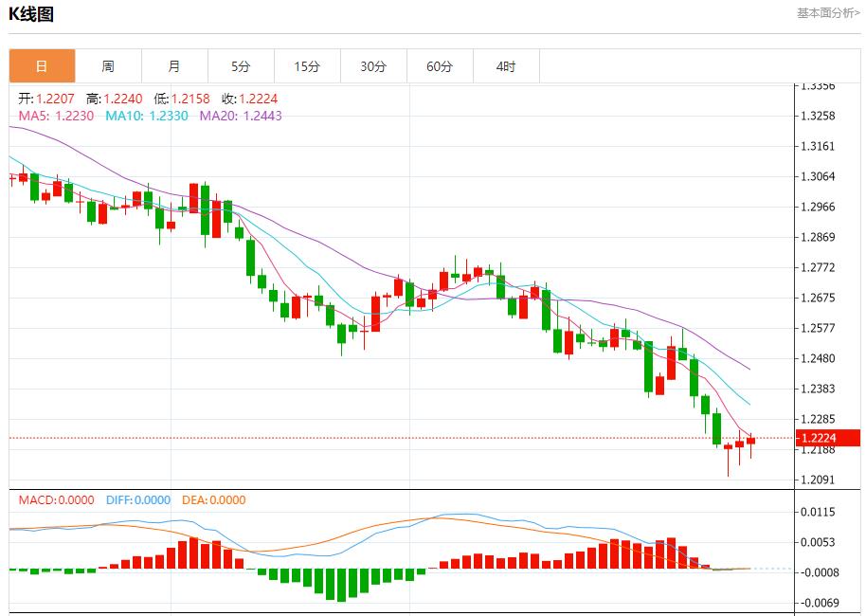Switch to the 周 weekly tab
This screenshot has width=866, height=616.
(108, 66)
